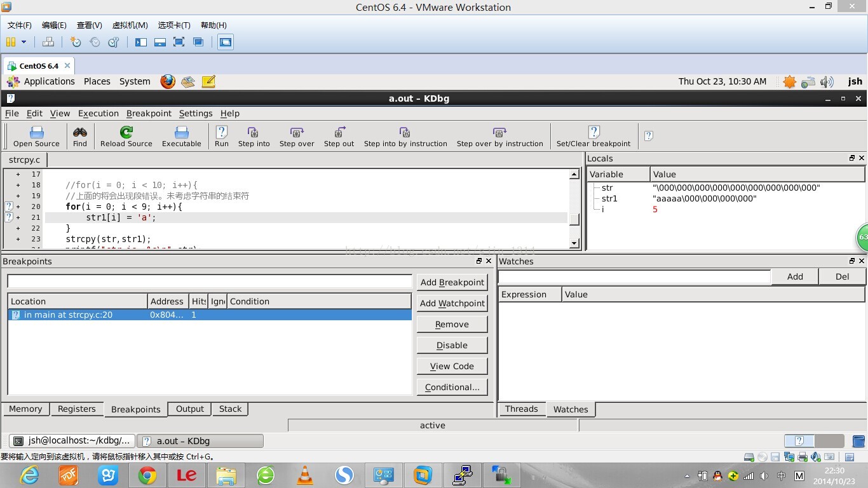
Task: Open the QQ tray icon
Action: click(x=718, y=476)
